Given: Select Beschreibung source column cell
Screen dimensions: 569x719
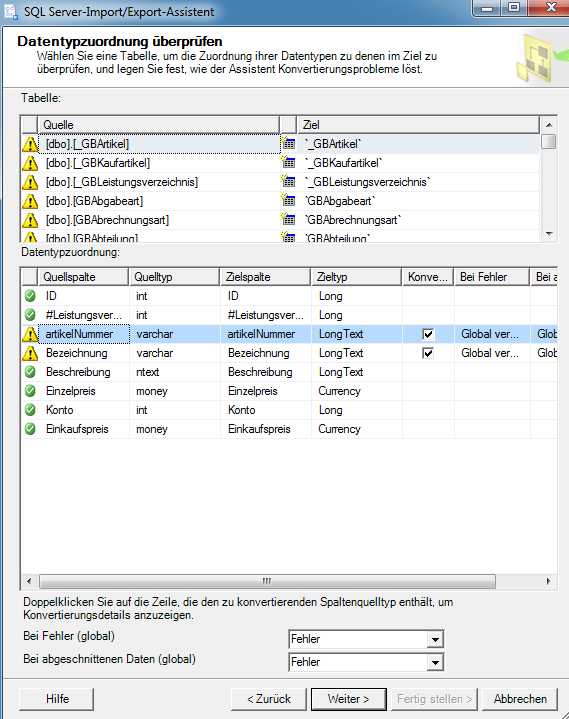Looking at the screenshot, I should click(83, 372).
